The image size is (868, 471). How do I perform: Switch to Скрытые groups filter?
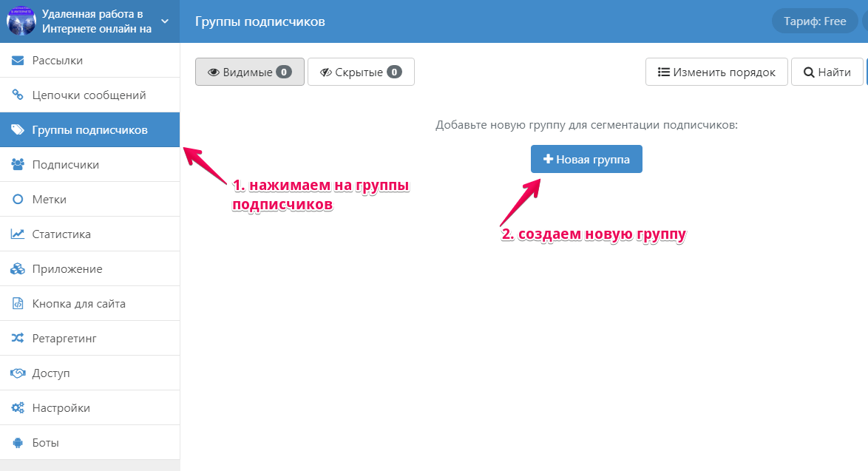361,72
